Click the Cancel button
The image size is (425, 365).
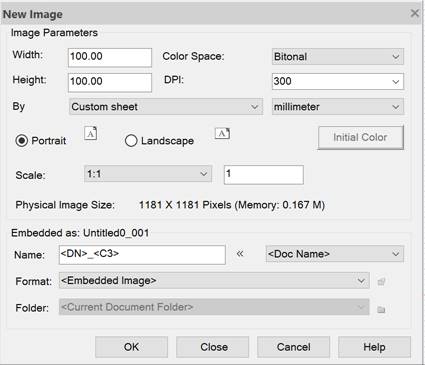tap(294, 347)
